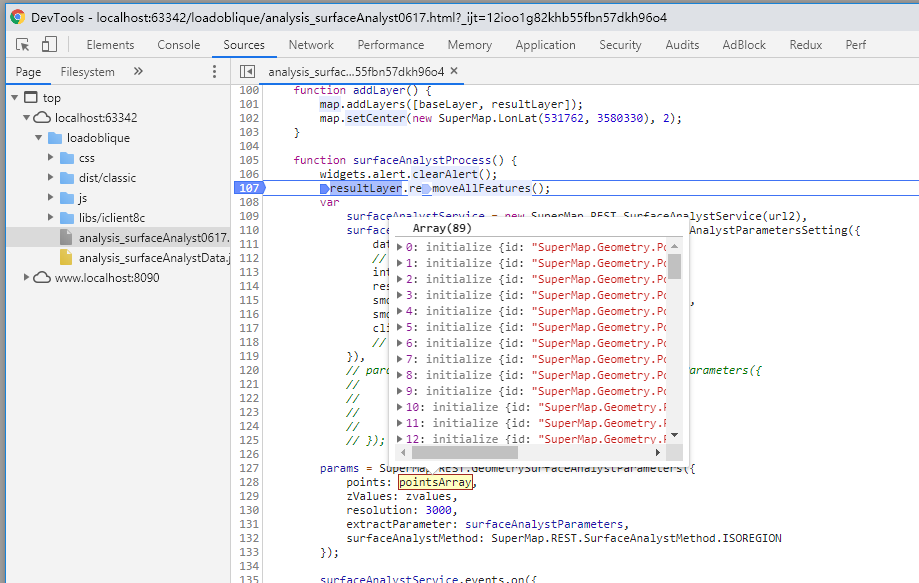Open the Application tab

(546, 45)
